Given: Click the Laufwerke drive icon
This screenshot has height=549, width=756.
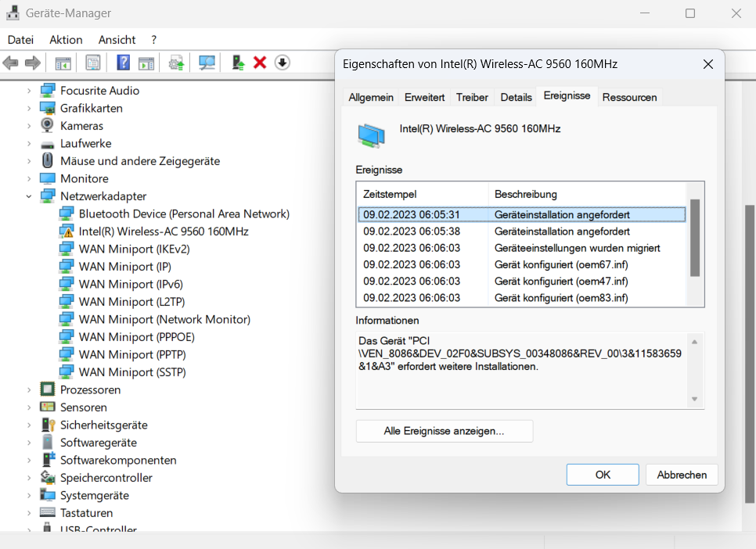Looking at the screenshot, I should (x=47, y=144).
